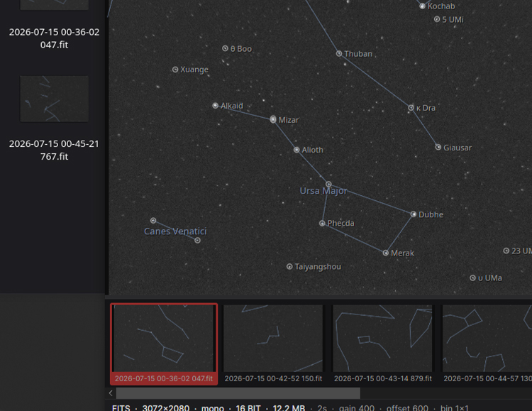Click the filmstrip scroll left arrow
The image size is (532, 411).
[x=111, y=393]
